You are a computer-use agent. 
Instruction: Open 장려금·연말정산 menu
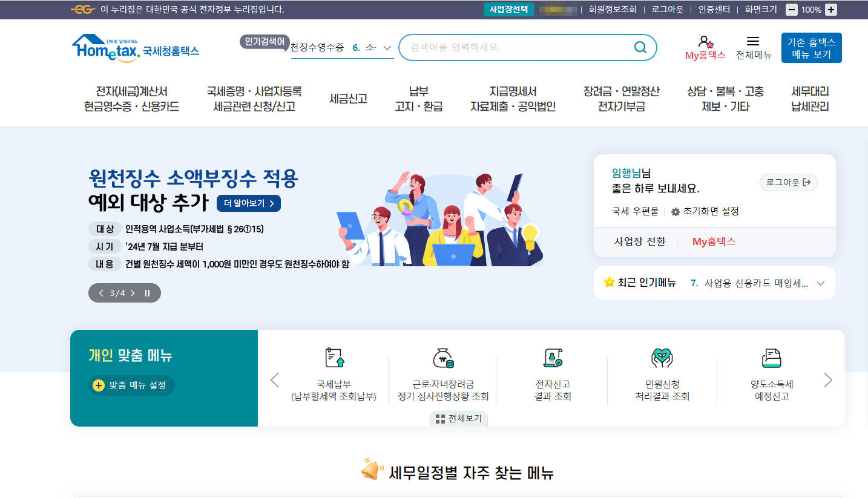pyautogui.click(x=621, y=99)
